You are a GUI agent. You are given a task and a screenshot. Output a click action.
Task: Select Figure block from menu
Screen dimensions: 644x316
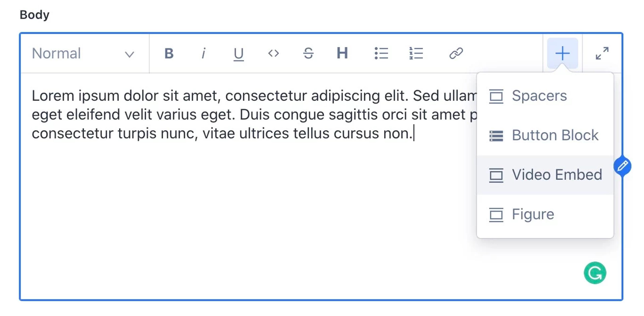click(533, 214)
